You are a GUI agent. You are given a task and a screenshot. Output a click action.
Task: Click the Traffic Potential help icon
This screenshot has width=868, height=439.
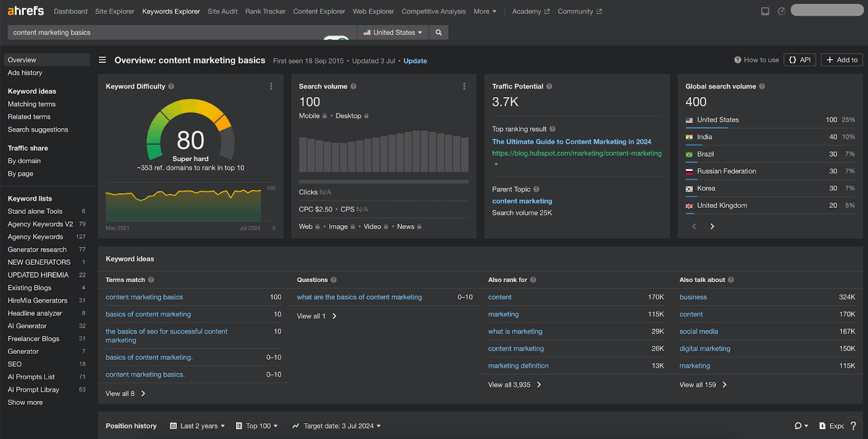pyautogui.click(x=550, y=86)
